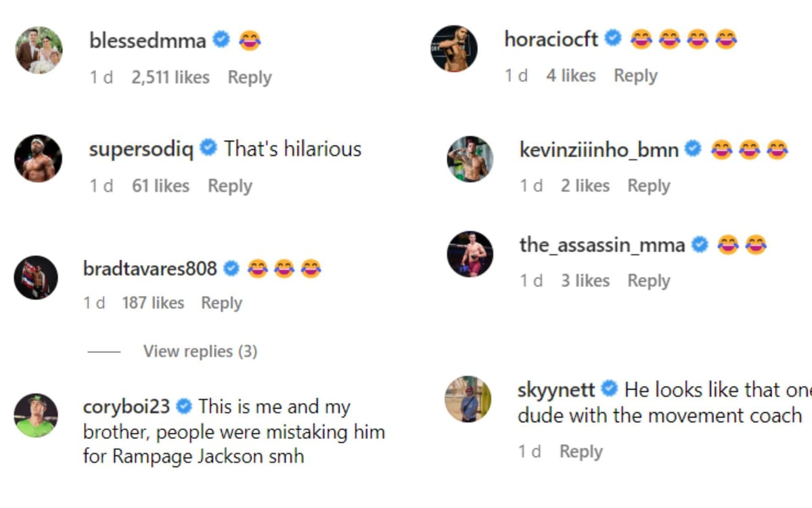Open horaciocft's profile picture
Screen dimensions: 812x508
click(x=454, y=48)
